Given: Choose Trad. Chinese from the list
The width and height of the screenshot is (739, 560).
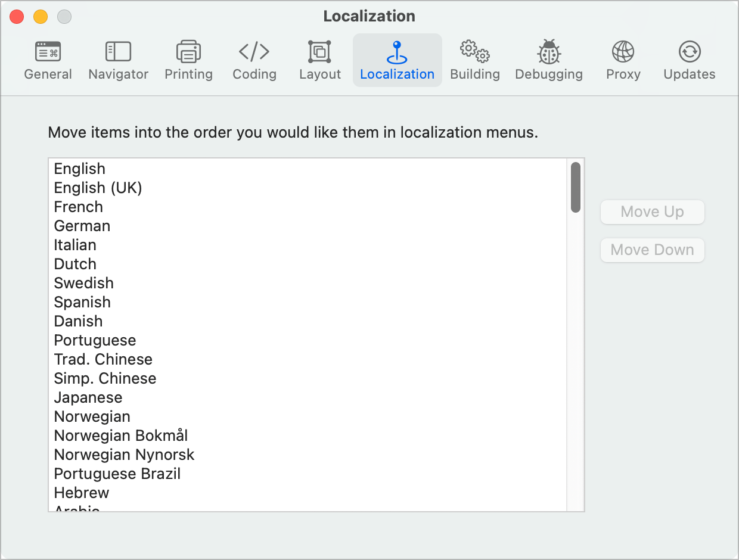Looking at the screenshot, I should pos(103,359).
